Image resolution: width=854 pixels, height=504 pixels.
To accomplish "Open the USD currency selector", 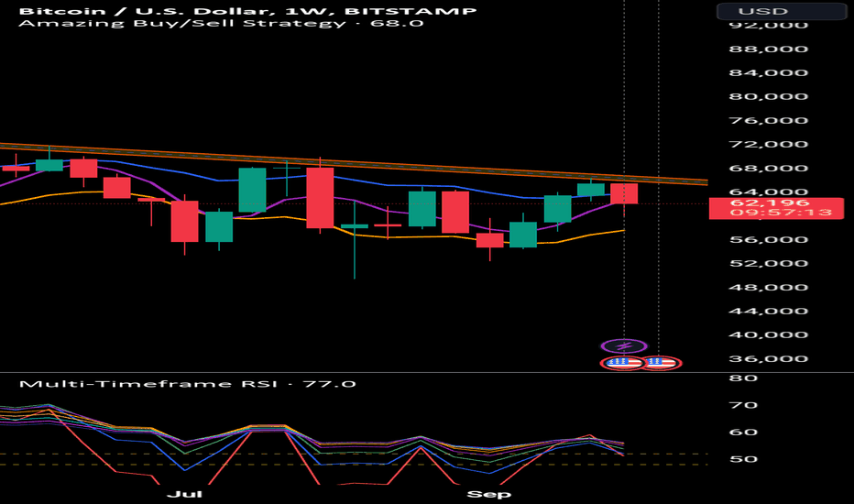I will pos(782,11).
